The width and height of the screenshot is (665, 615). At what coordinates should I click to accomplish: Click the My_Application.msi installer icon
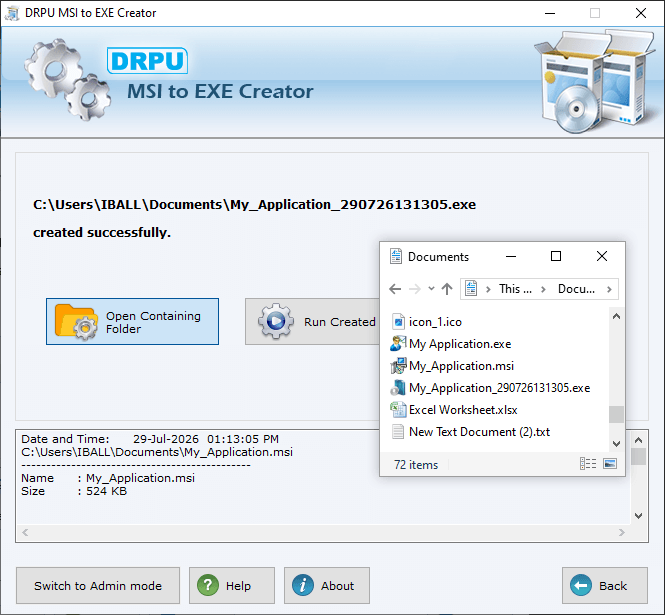pos(398,366)
